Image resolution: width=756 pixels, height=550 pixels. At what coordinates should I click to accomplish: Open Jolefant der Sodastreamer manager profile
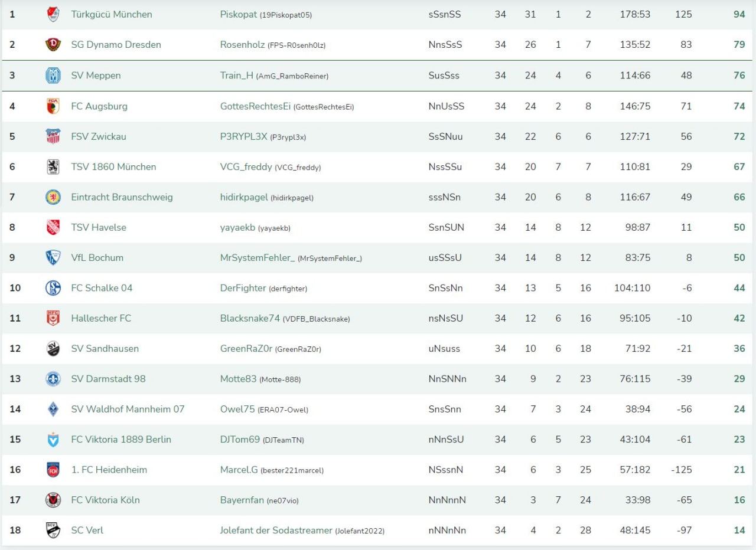pyautogui.click(x=276, y=530)
